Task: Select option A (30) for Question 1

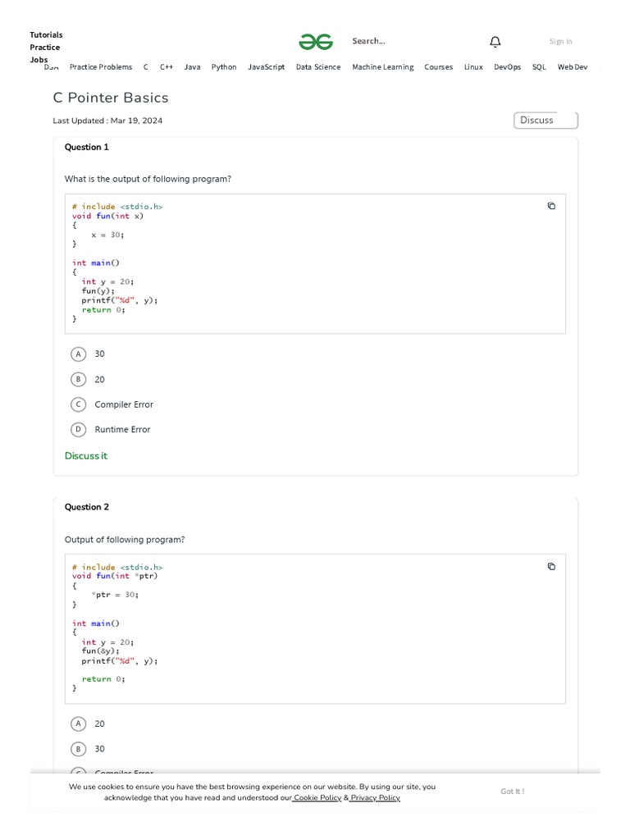Action: [79, 354]
